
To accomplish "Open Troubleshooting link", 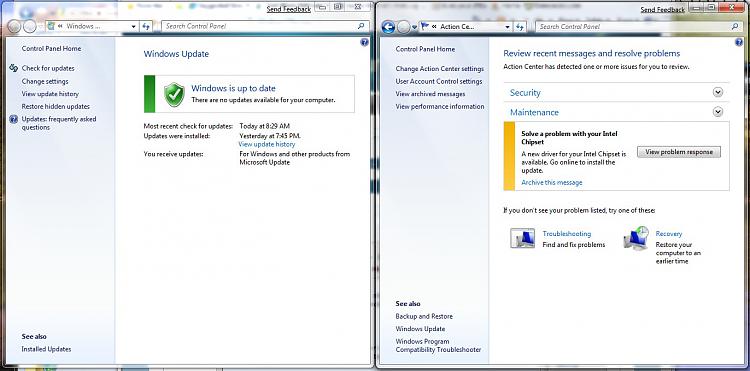I will [x=567, y=234].
